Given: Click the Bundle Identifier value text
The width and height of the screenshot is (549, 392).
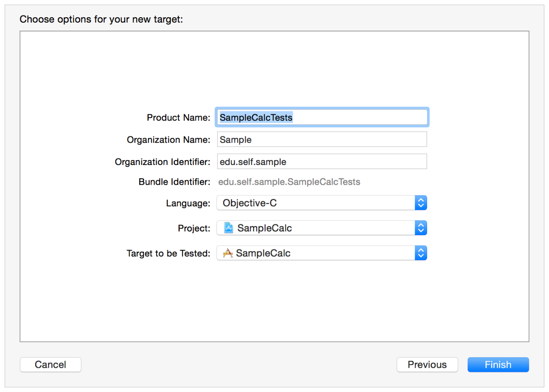Looking at the screenshot, I should (289, 182).
